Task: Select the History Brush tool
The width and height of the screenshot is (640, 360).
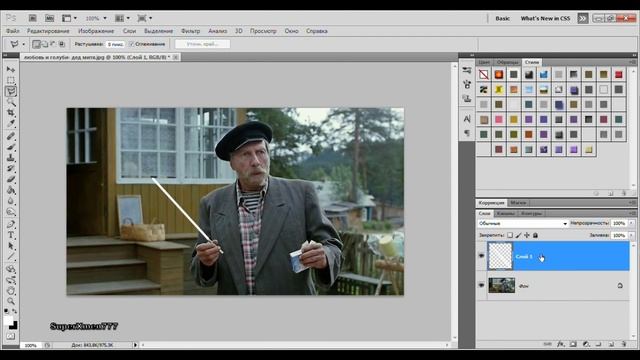Action: [11, 169]
